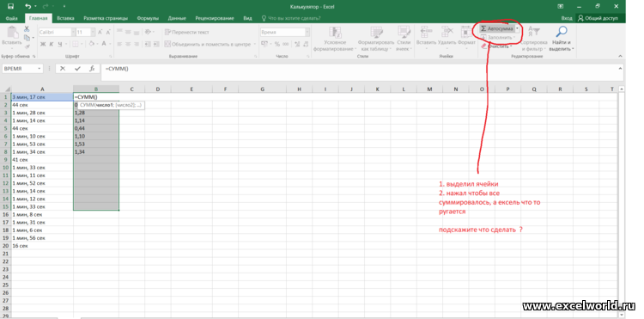Click the Заполнить fill button
This screenshot has height=319, width=644.
499,38
